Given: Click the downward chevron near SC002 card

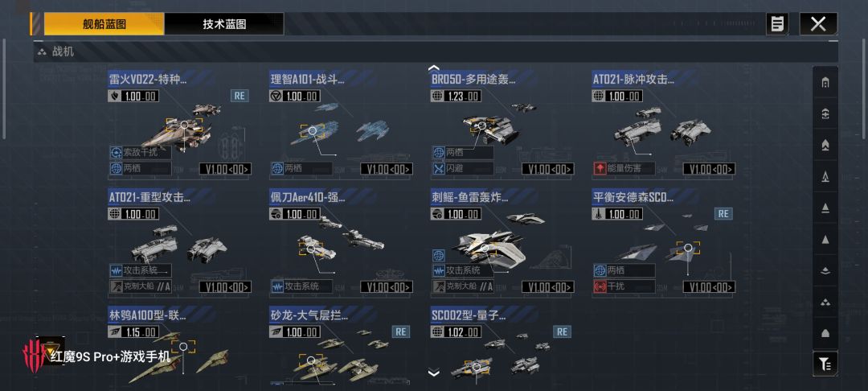Looking at the screenshot, I should click(434, 372).
